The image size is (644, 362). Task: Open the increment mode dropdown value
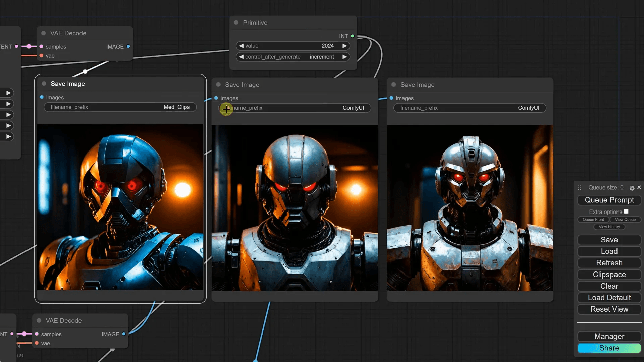[x=321, y=57]
